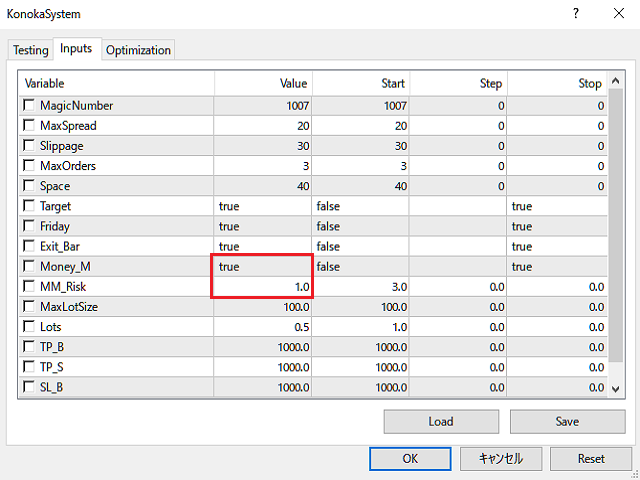Open the Friday value true dropdown
Image resolution: width=640 pixels, height=480 pixels.
click(x=263, y=226)
